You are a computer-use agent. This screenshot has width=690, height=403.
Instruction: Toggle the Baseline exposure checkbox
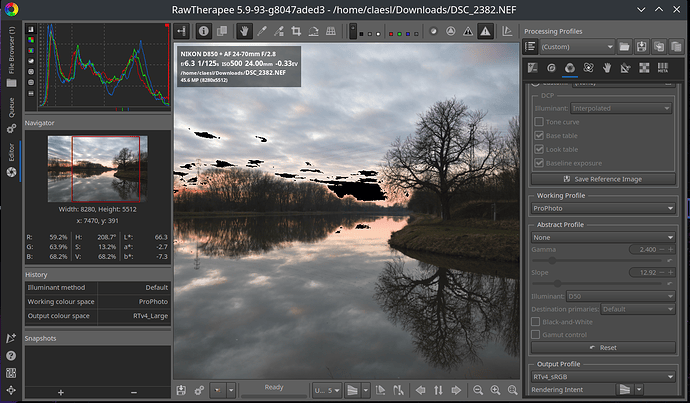click(540, 162)
